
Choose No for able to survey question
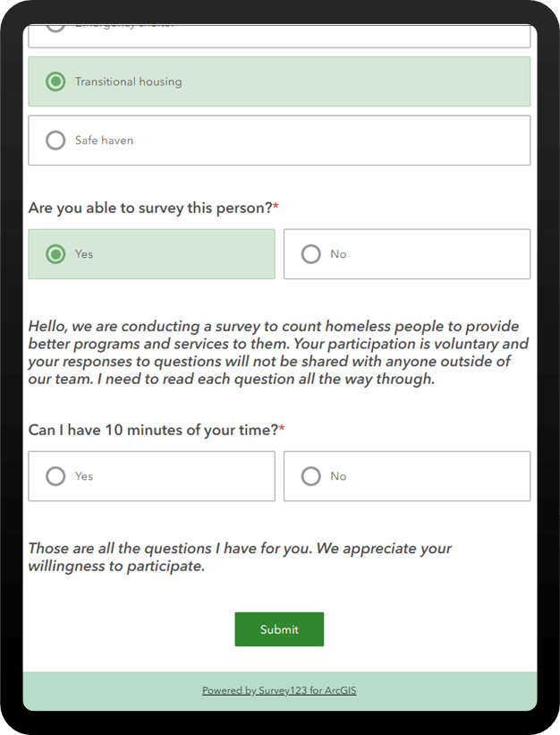tap(407, 253)
